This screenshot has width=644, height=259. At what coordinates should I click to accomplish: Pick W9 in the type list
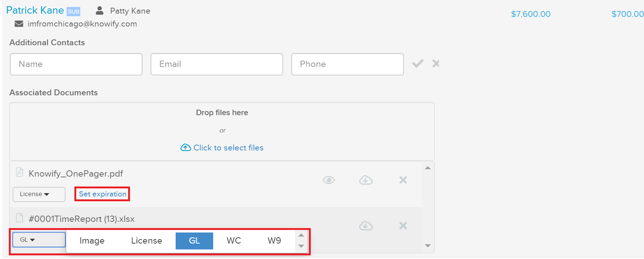tap(274, 241)
